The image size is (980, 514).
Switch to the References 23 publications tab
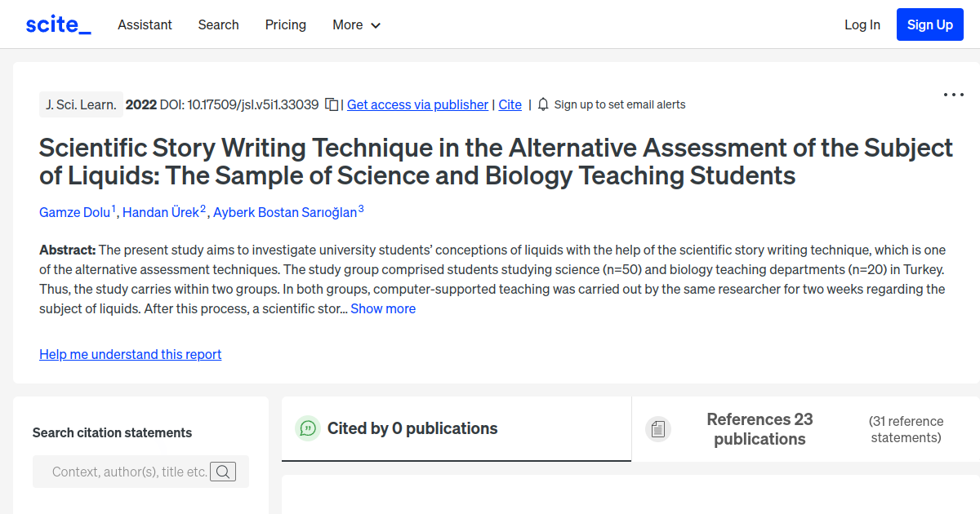click(759, 428)
